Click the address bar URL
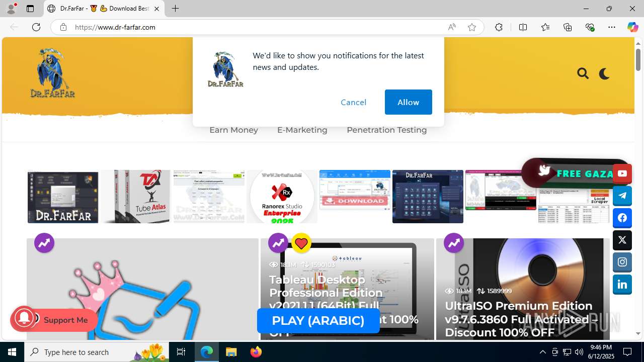The image size is (644, 362). coord(115,27)
